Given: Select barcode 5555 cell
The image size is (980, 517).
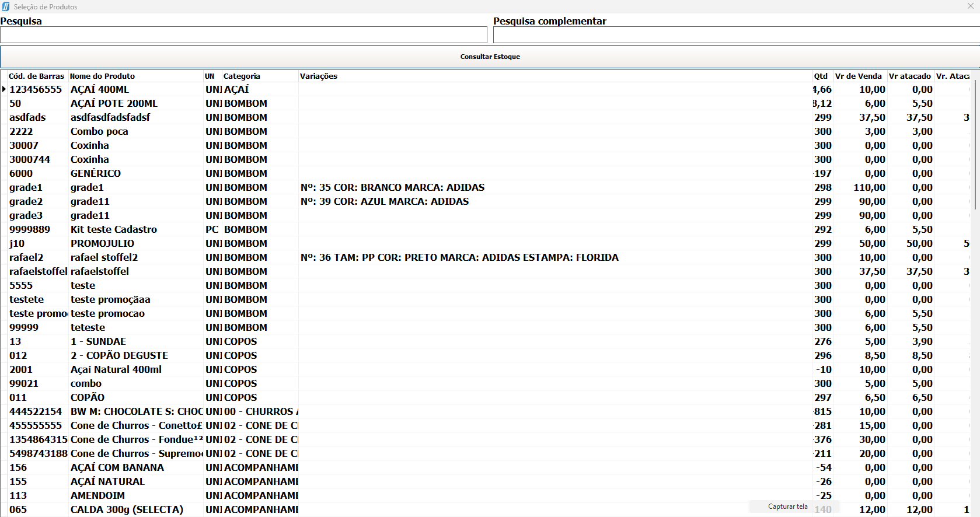Looking at the screenshot, I should coord(21,285).
